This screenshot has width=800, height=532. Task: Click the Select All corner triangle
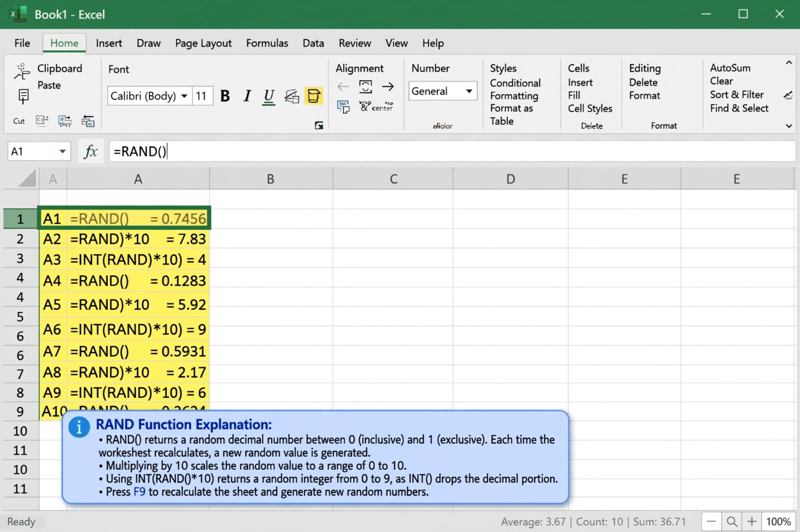coord(27,179)
